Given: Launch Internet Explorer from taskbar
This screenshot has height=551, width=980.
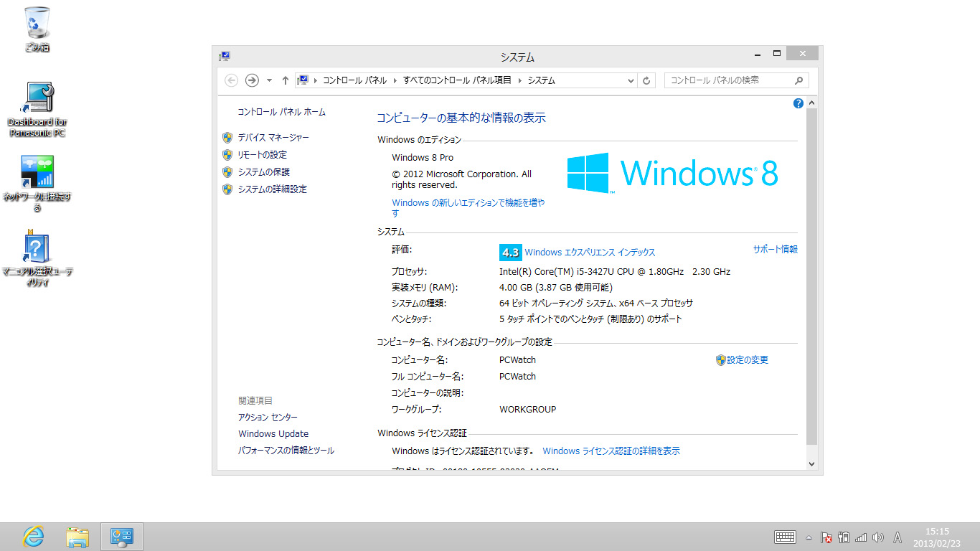Looking at the screenshot, I should pos(34,537).
